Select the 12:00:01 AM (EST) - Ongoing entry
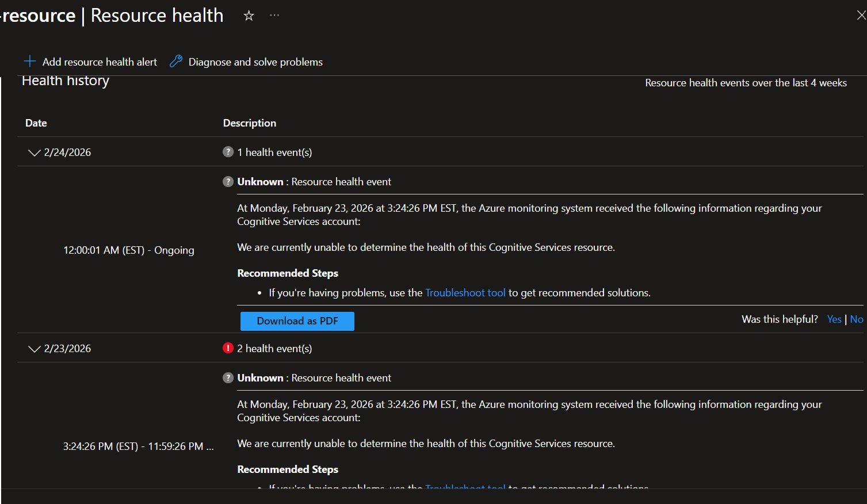Image resolution: width=867 pixels, height=504 pixels. (x=129, y=250)
